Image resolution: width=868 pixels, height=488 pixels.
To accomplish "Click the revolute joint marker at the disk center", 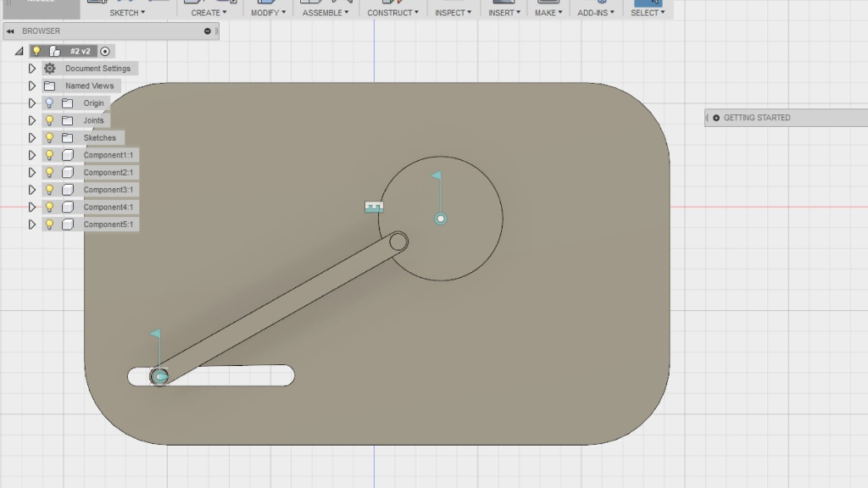I will pyautogui.click(x=440, y=218).
